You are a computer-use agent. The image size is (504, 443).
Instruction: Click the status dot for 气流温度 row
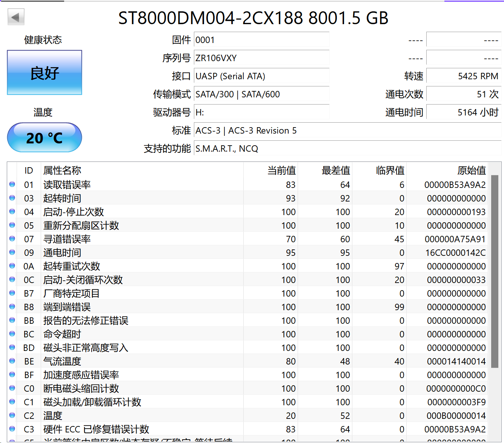click(x=12, y=361)
